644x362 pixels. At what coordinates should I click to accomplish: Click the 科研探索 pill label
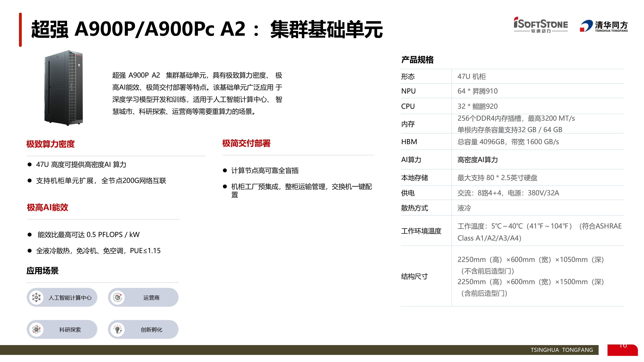[70, 330]
